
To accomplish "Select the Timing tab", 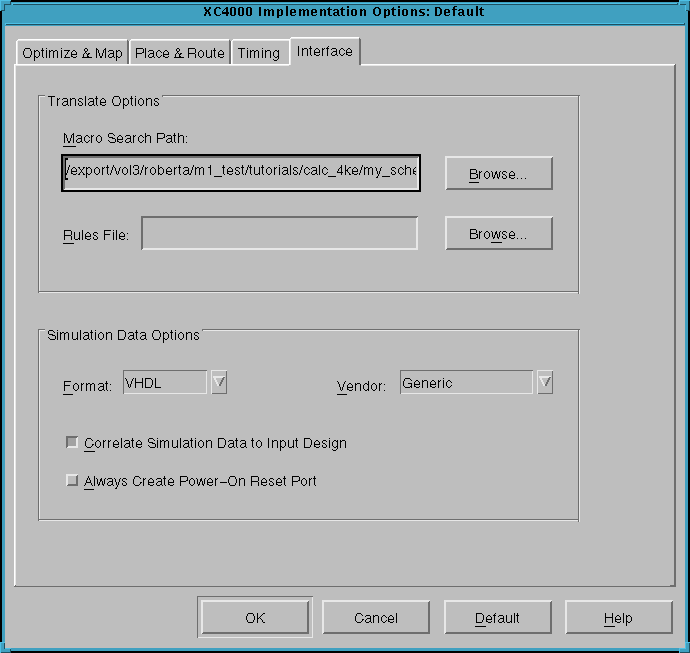I will 259,53.
